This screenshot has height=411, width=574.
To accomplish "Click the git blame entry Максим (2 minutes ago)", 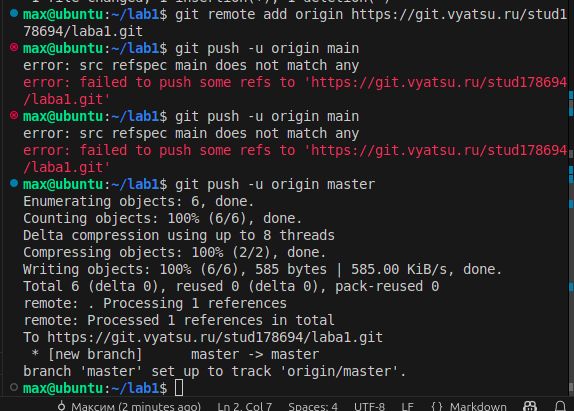I will (129, 406).
